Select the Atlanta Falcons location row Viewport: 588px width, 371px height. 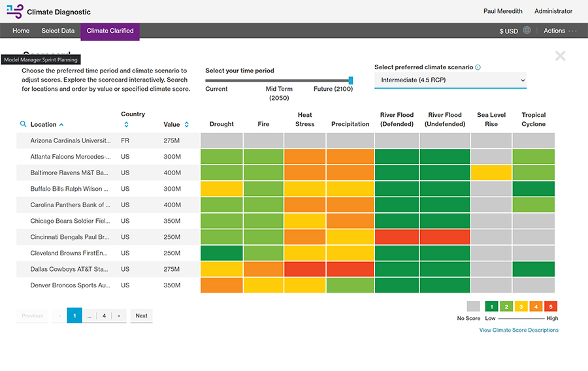click(71, 157)
